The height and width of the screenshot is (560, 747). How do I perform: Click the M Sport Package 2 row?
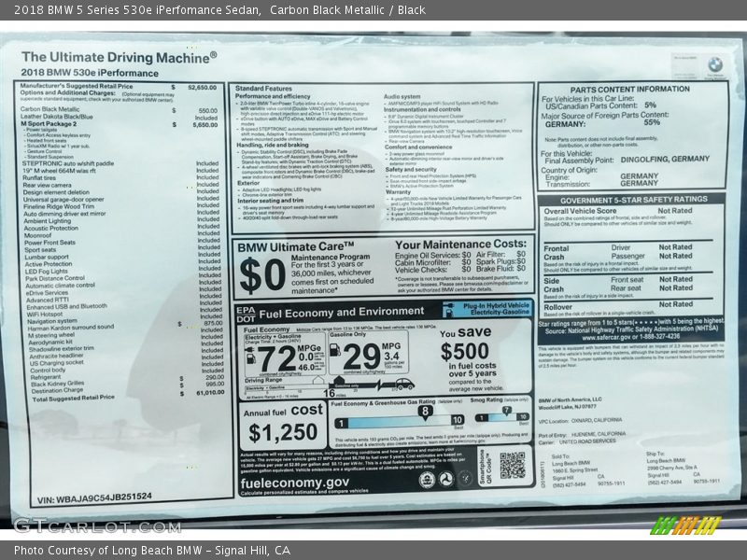click(120, 124)
